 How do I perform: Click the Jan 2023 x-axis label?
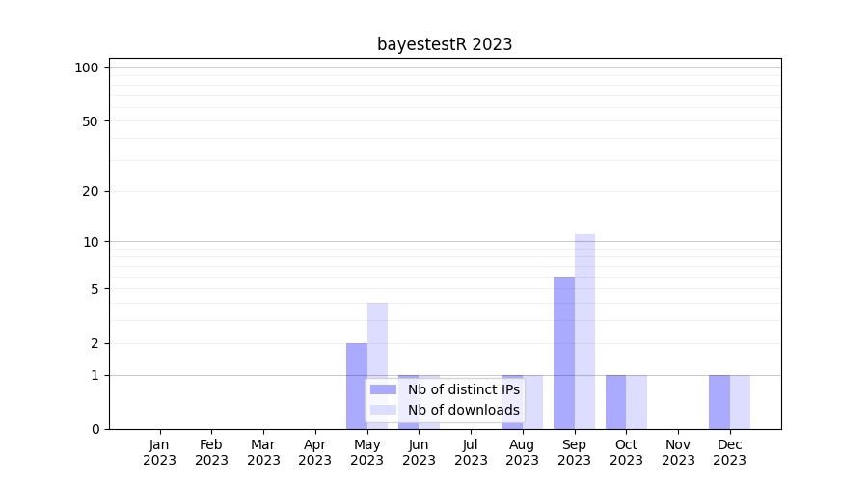pos(160,452)
